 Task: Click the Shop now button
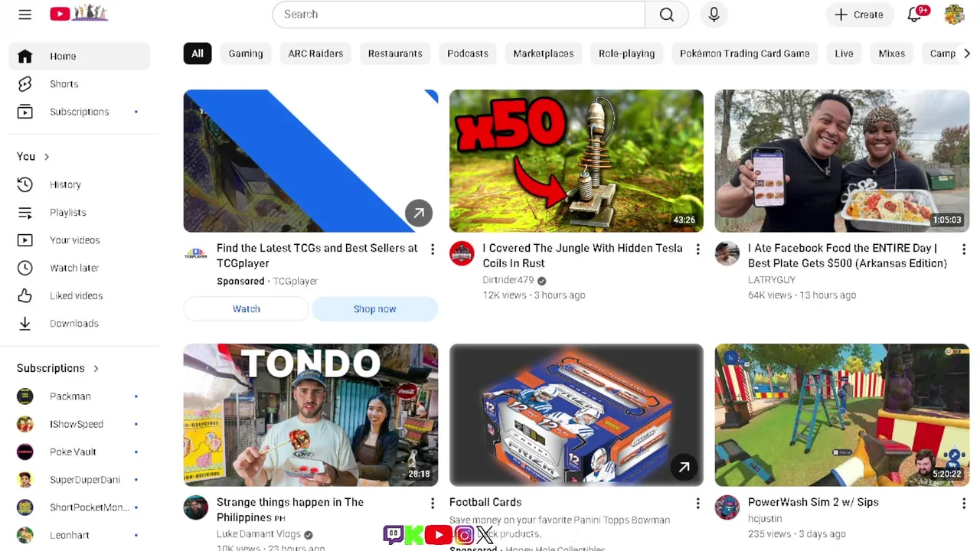pos(375,309)
